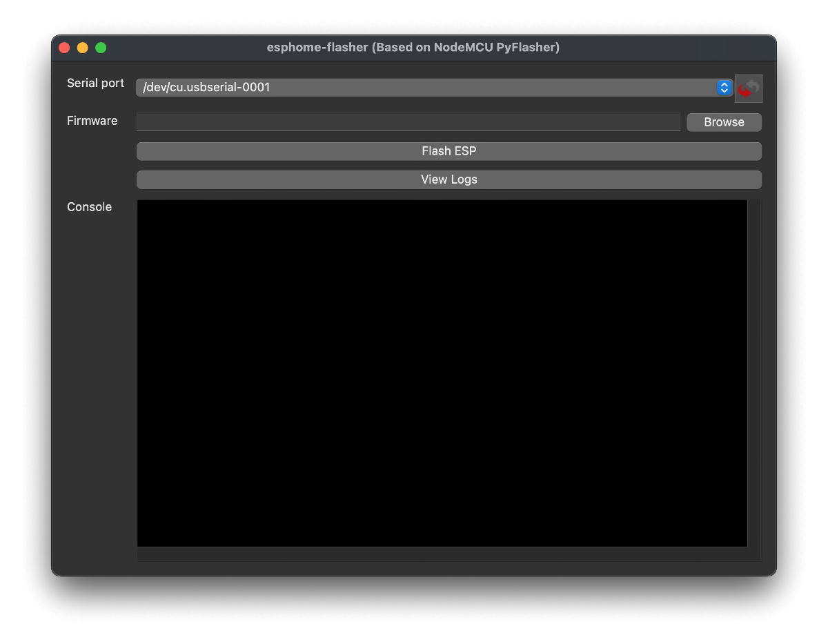Minimize the esphome-flasher window
Viewport: 828px width, 644px height.
tap(83, 48)
